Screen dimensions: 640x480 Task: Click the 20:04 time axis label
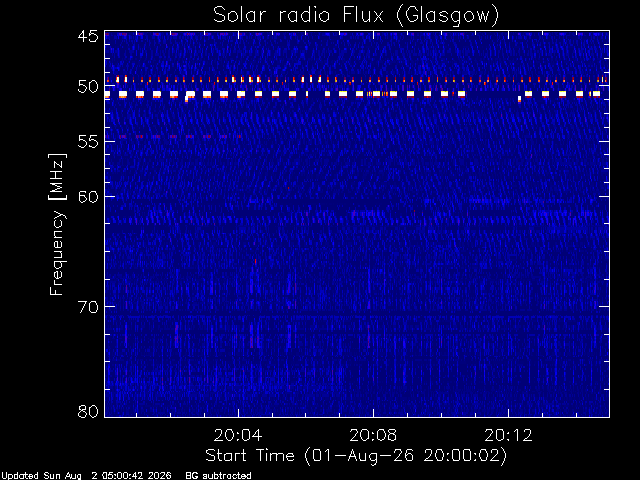pos(238,435)
